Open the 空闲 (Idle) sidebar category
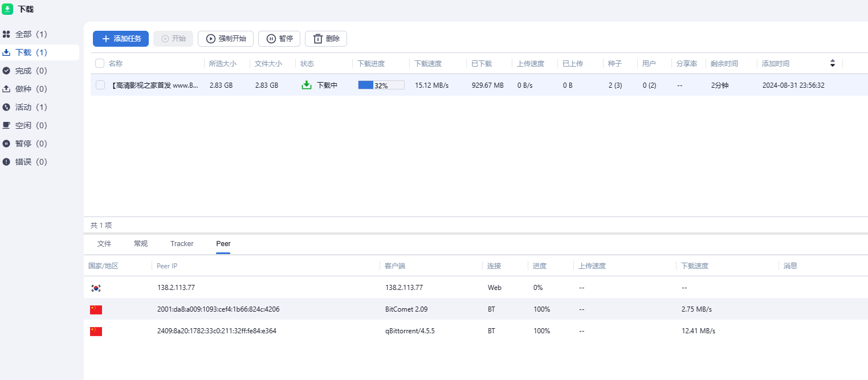This screenshot has height=380, width=868. coord(31,125)
